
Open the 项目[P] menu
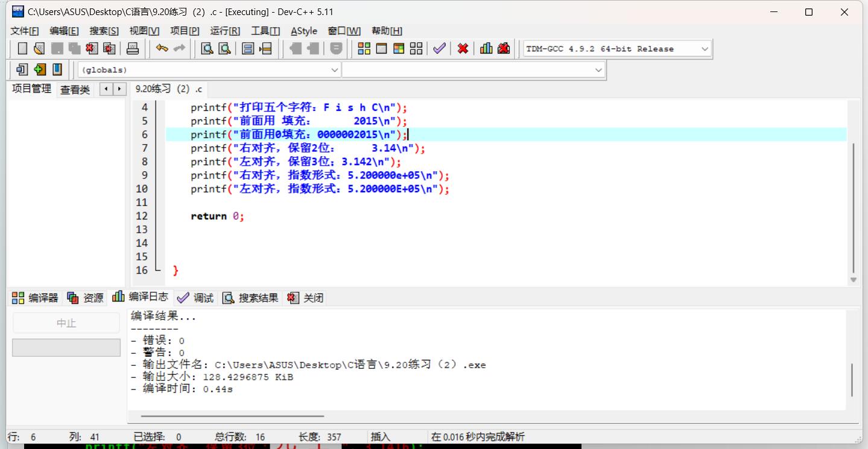(185, 31)
